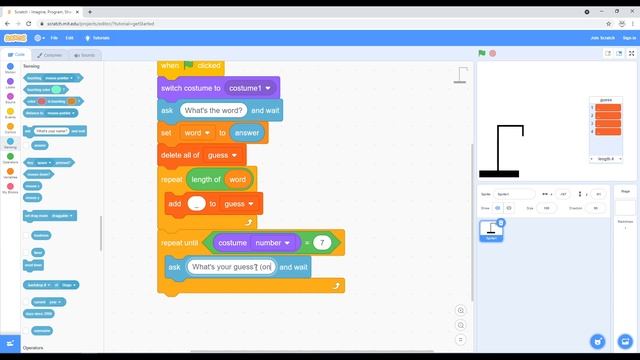Open the year dropdown in current block
640x360 pixels.
pos(60,302)
